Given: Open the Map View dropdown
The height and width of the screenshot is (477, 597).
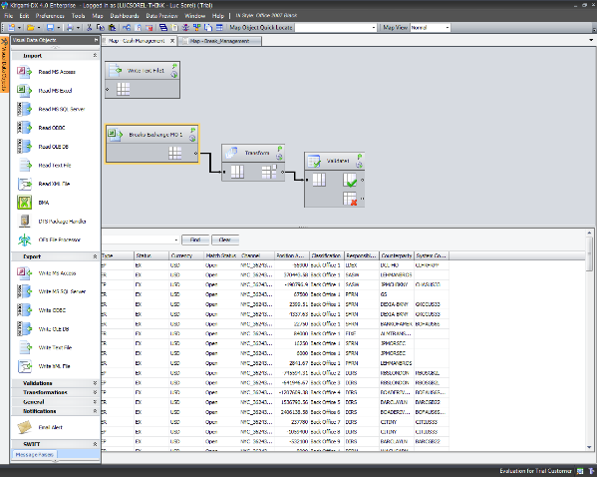Looking at the screenshot, I should [x=447, y=27].
